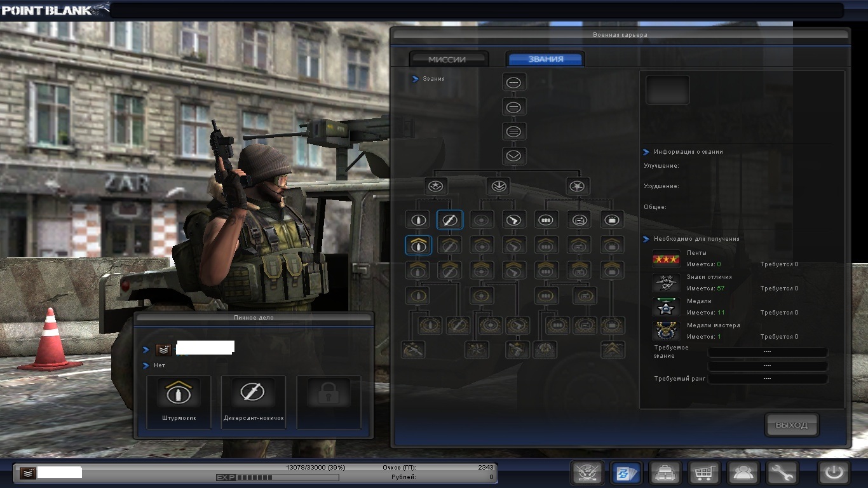Switch to the МИССИИ tab

tap(447, 59)
